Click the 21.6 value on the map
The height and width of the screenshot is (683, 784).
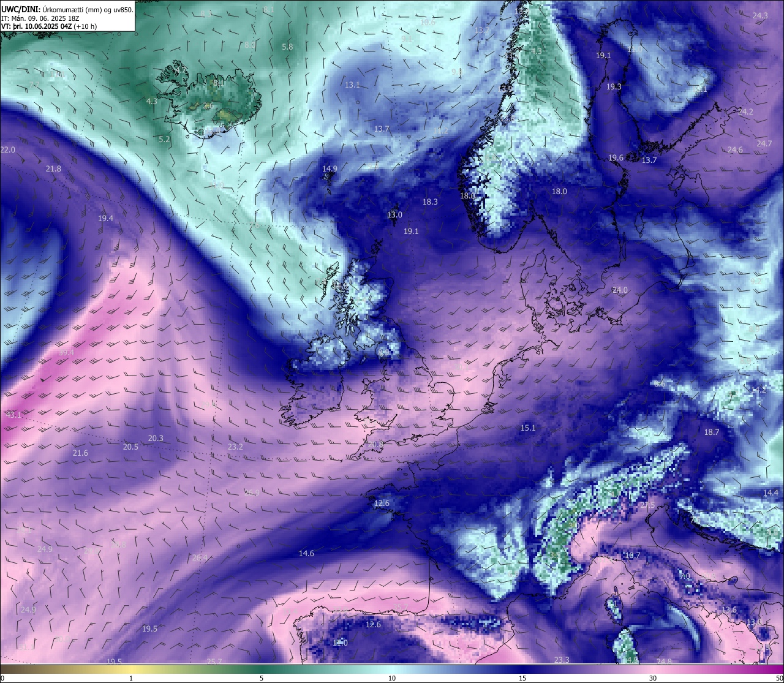point(80,453)
